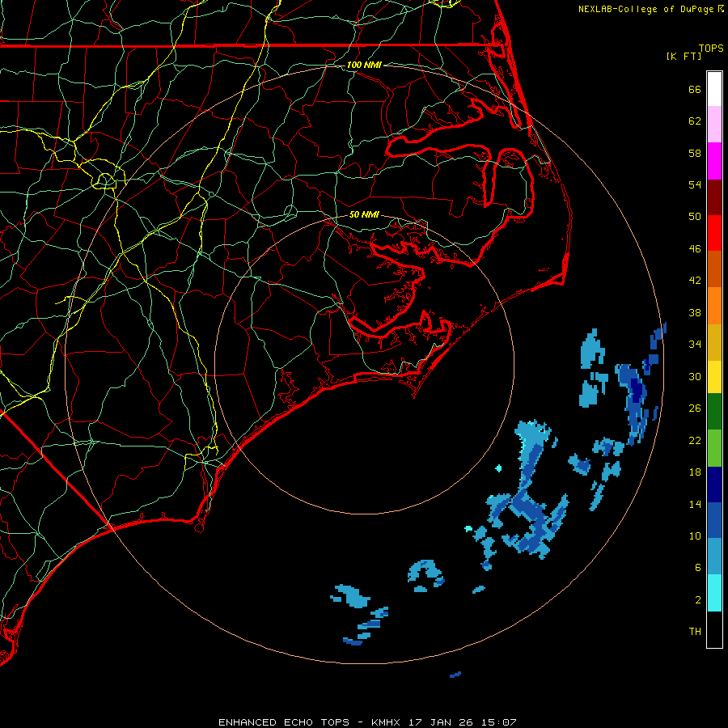Click the '50 NMI' range ring label

364,214
